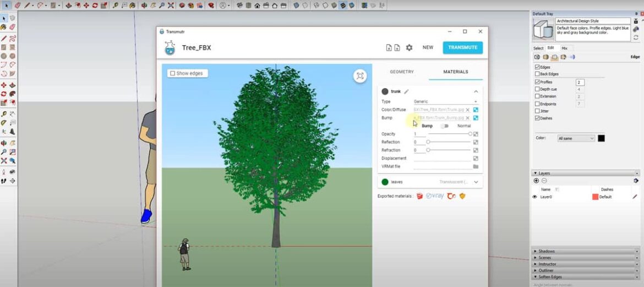Add a new layer with plus icon
Screen dimensions: 644x287
[536, 181]
